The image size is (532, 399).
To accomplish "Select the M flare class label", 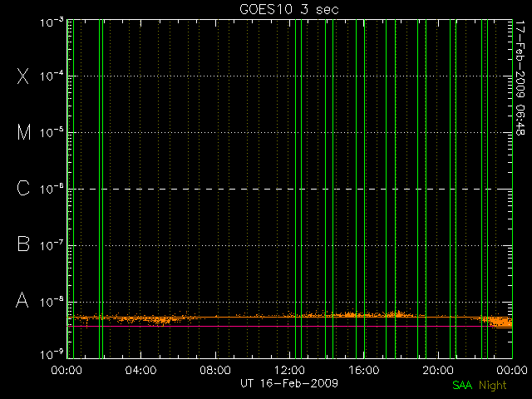I will [x=24, y=132].
